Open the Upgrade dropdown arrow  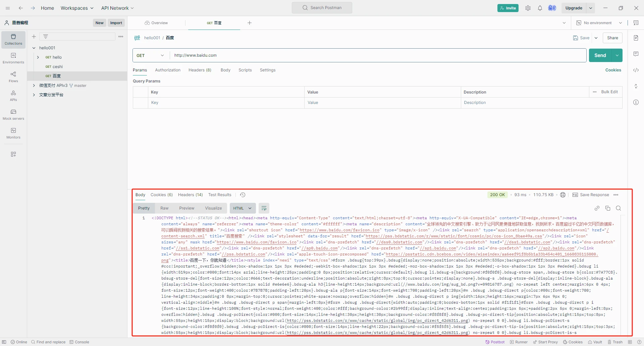click(591, 8)
